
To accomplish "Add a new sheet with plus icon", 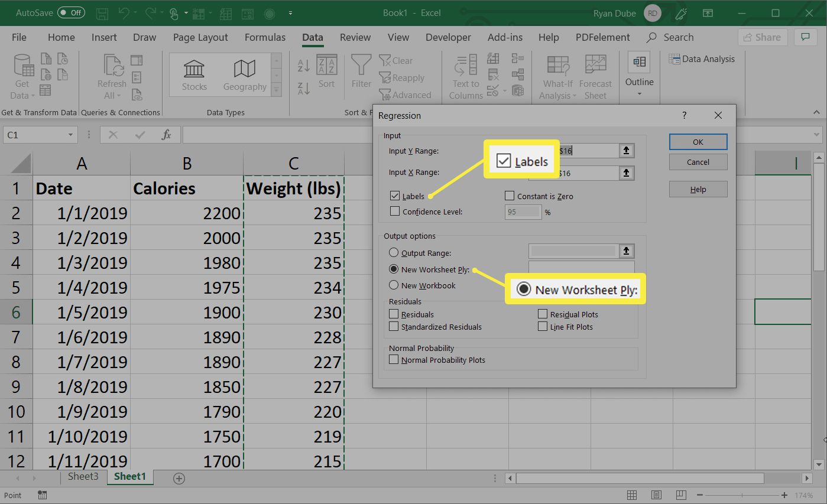I will coord(179,477).
